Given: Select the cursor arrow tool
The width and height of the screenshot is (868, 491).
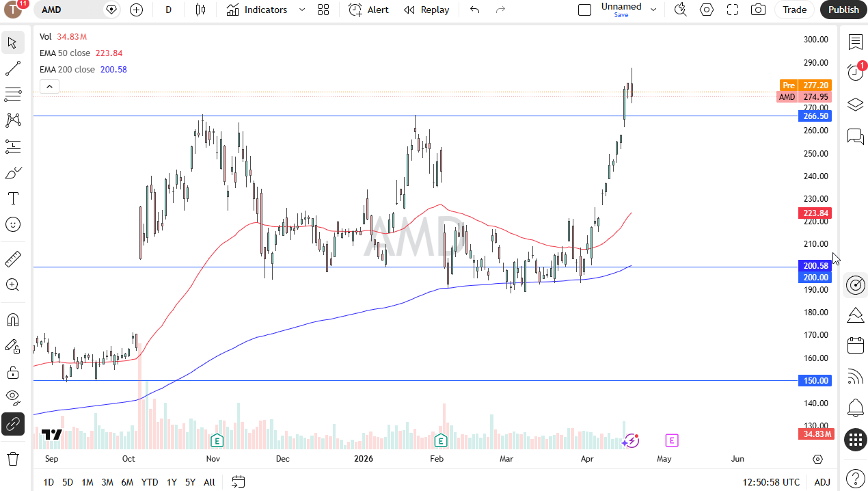Looking at the screenshot, I should click(x=12, y=43).
